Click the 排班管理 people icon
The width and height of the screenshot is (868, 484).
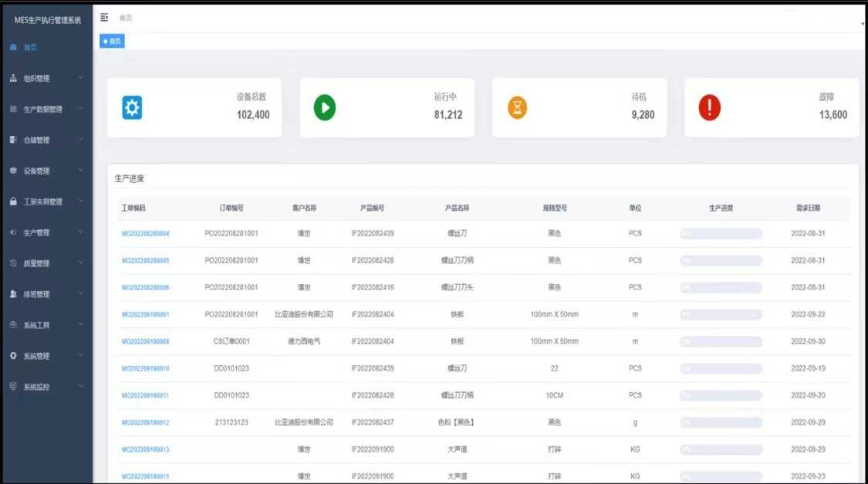coord(13,294)
